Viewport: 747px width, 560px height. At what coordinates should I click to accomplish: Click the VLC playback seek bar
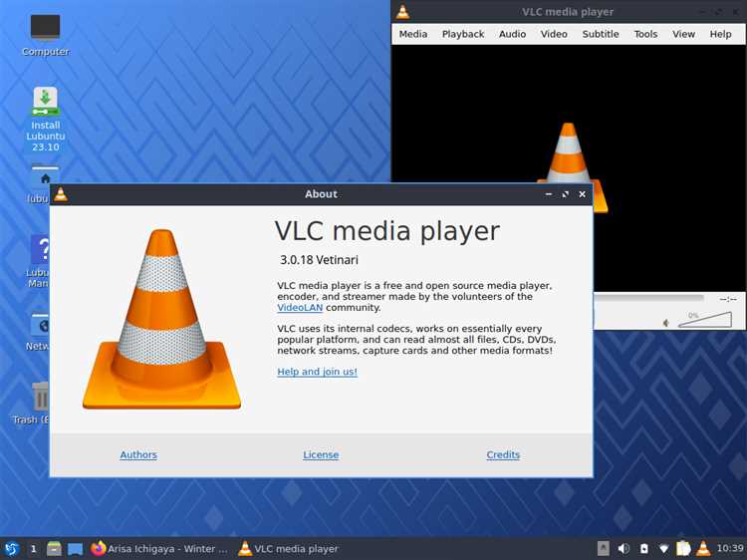point(648,298)
